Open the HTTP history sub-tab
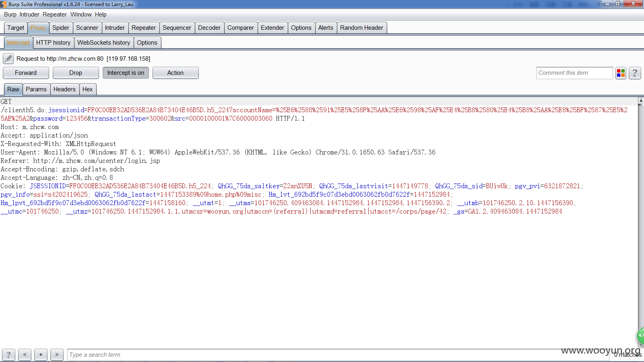Image resolution: width=644 pixels, height=362 pixels. click(53, 43)
